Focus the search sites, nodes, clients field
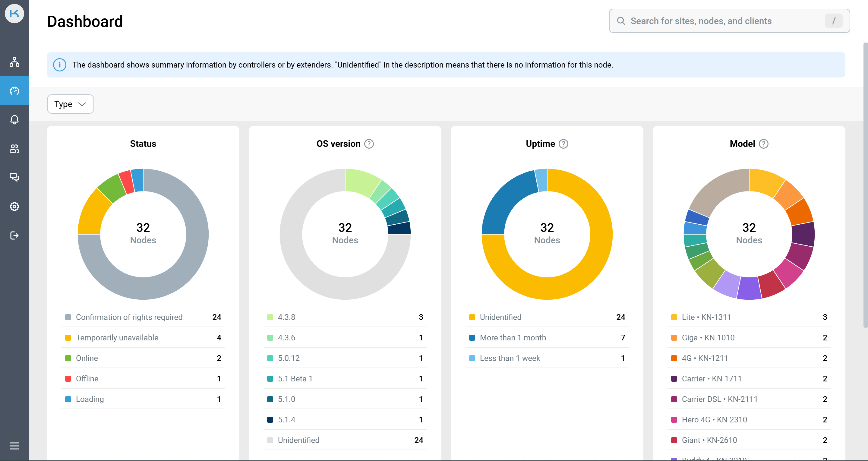This screenshot has width=868, height=461. [729, 21]
